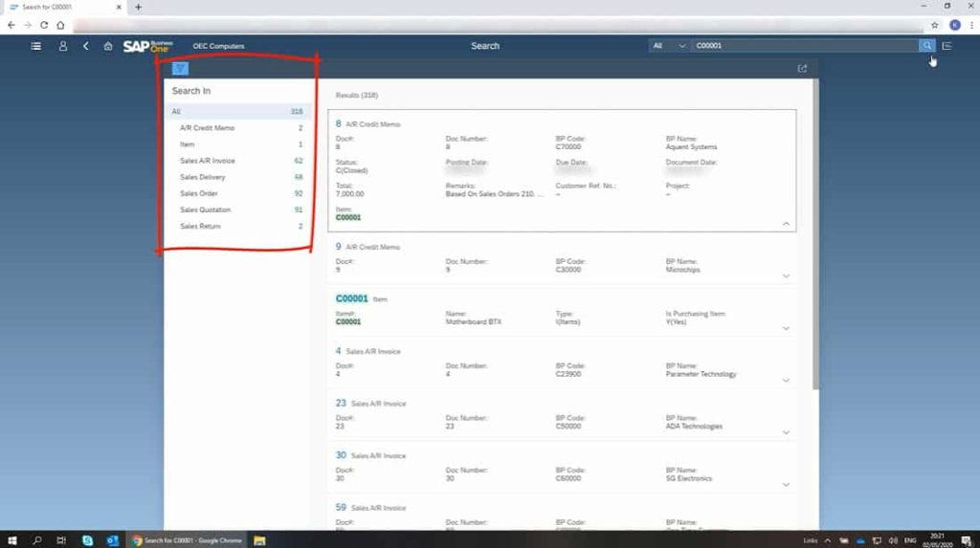Open Skype from the taskbar

click(x=87, y=540)
